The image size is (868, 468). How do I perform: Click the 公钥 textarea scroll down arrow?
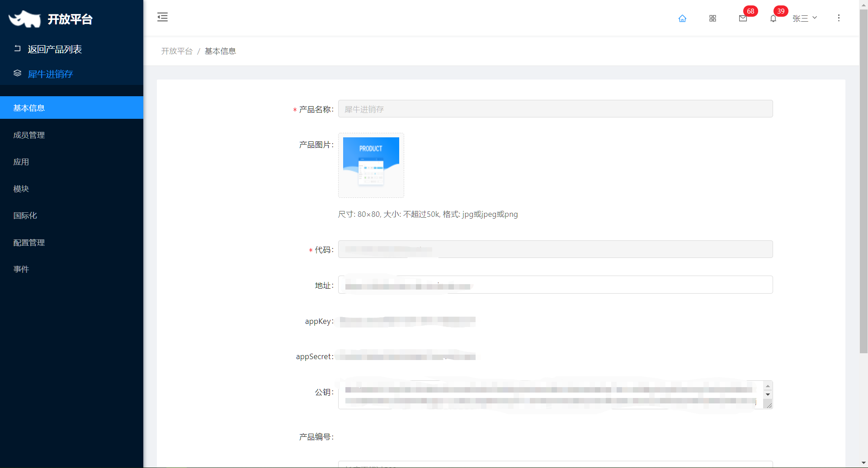768,395
